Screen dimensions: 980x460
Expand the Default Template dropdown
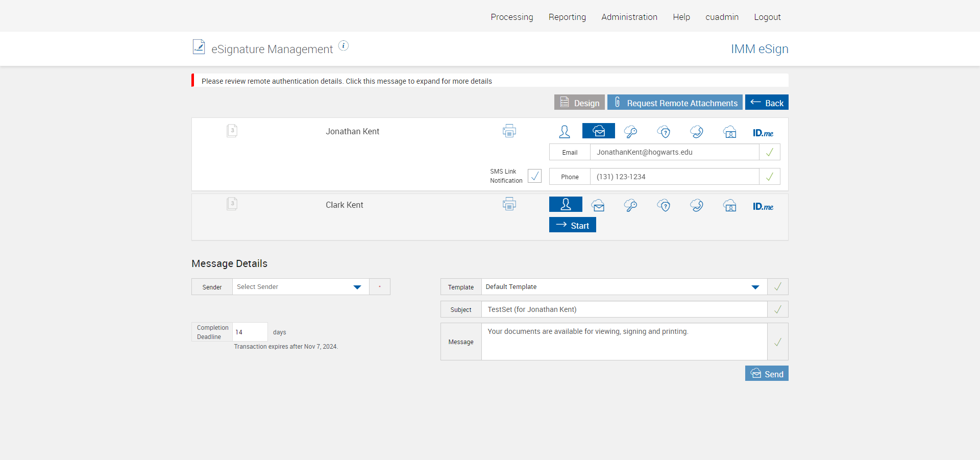point(624,287)
